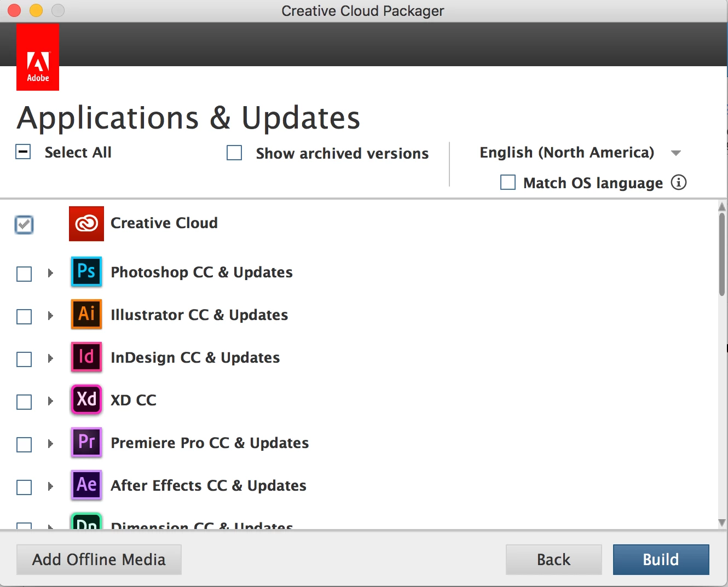This screenshot has height=587, width=728.
Task: Start packaging with the Build button
Action: (661, 559)
